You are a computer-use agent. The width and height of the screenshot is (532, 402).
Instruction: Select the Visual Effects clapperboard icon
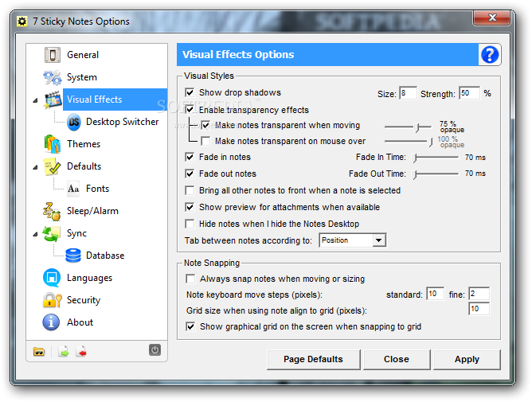(x=53, y=100)
